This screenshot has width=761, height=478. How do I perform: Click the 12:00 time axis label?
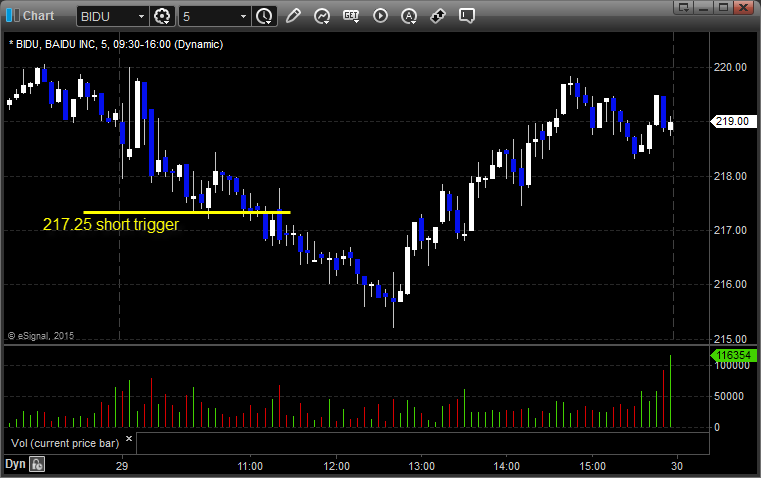pos(336,466)
